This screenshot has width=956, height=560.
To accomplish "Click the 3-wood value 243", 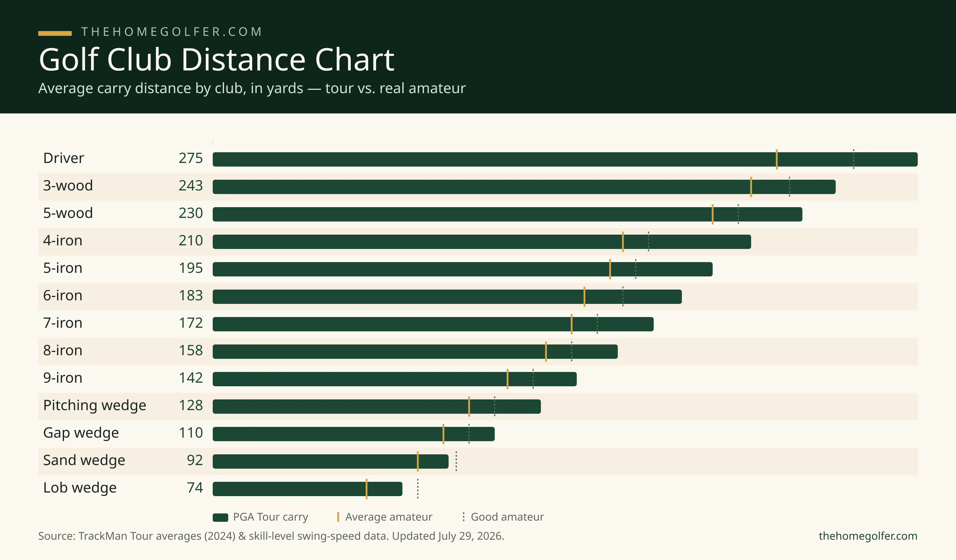I will click(x=191, y=185).
